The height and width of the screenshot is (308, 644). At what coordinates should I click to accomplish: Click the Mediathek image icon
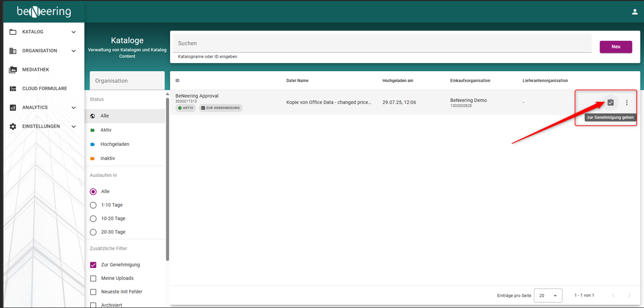pos(13,70)
